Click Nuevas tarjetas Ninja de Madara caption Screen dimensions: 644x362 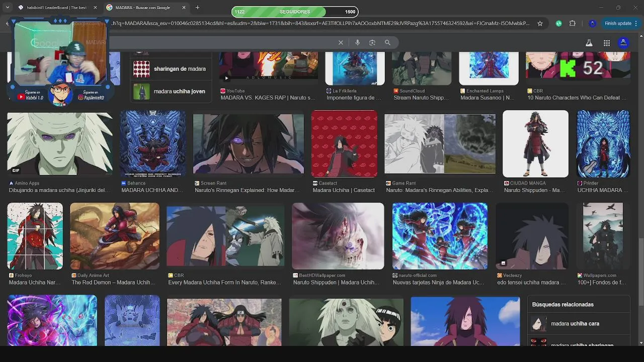439,283
